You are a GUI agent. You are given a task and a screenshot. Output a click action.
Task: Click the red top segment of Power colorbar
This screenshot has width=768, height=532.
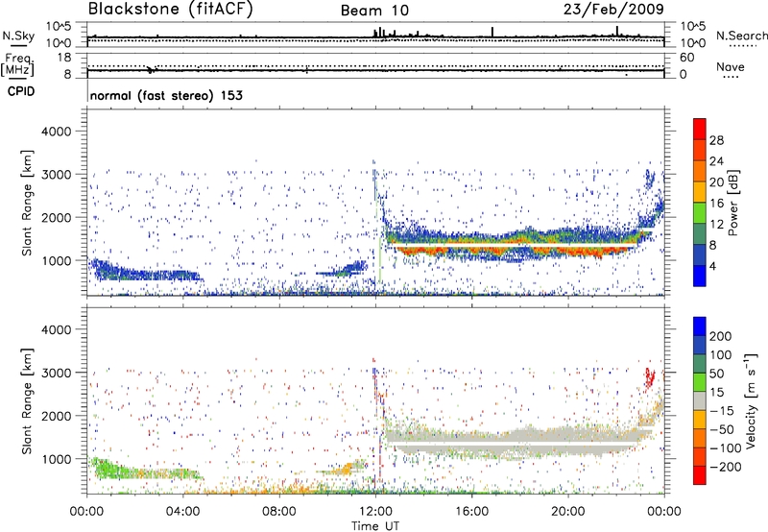pyautogui.click(x=700, y=129)
